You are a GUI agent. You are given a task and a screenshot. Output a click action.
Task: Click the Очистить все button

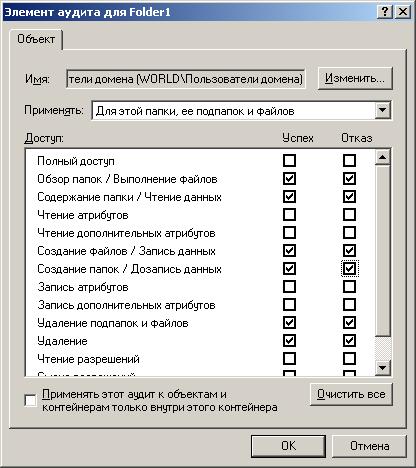click(x=351, y=394)
